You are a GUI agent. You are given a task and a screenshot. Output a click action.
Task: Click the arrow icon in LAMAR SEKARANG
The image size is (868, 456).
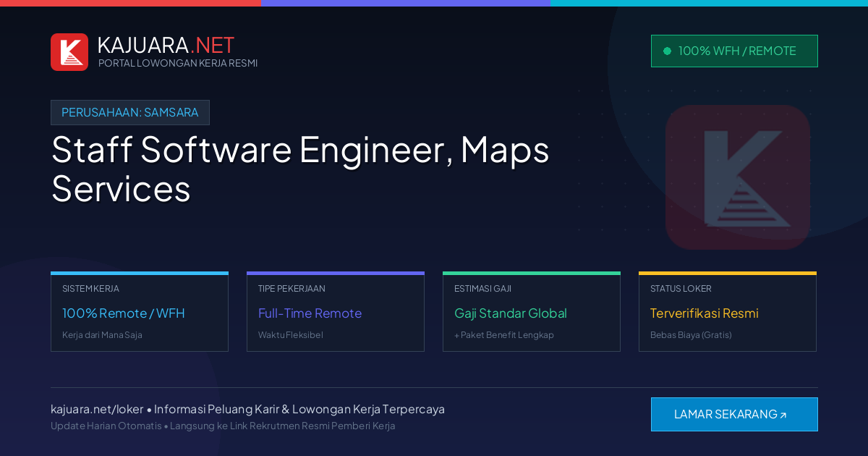pos(783,415)
